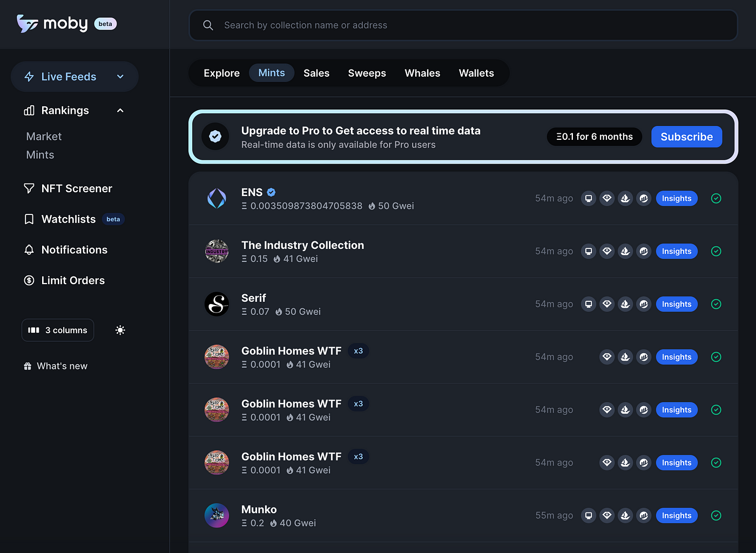Screen dimensions: 756x553
Task: Click the 40 Gwei gas value
Action: click(x=298, y=523)
